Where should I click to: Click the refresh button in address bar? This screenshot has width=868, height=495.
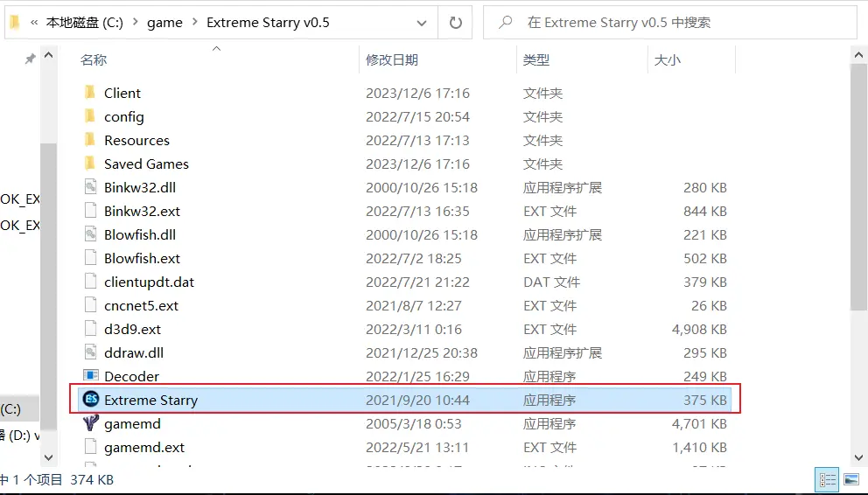pos(455,23)
